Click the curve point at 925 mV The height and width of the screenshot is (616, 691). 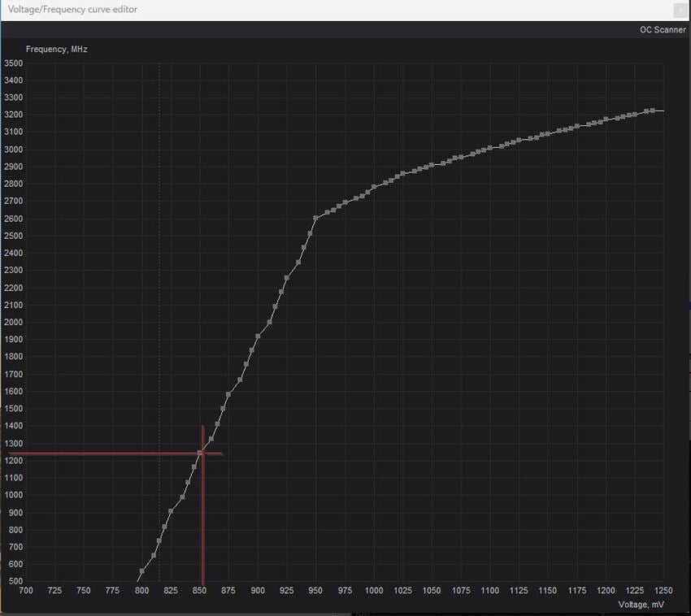pyautogui.click(x=286, y=278)
